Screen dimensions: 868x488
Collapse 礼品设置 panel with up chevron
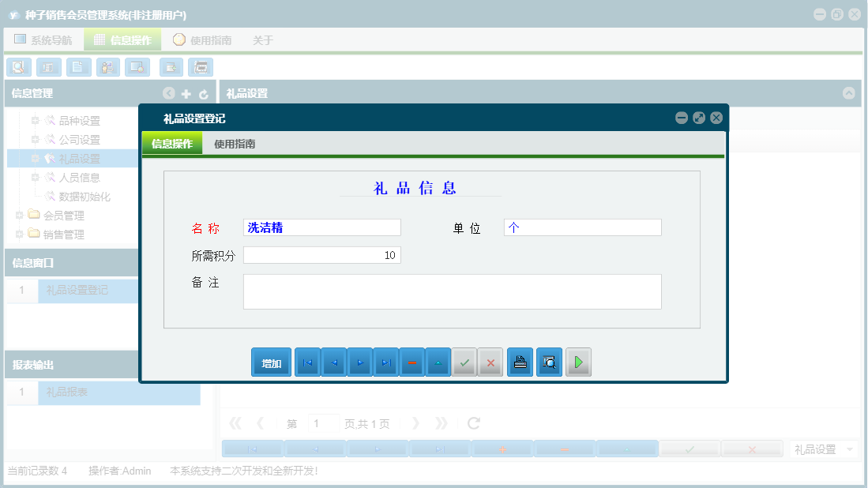point(848,93)
